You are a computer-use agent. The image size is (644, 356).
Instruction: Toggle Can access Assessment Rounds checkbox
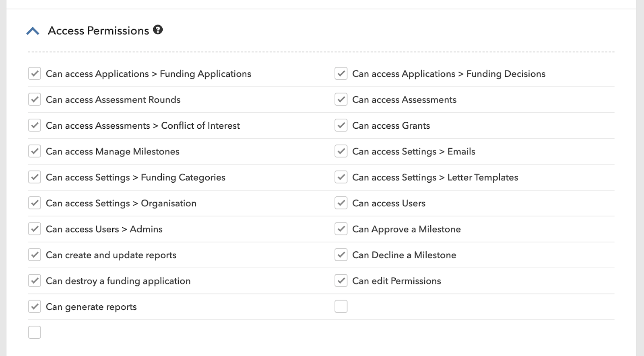35,99
